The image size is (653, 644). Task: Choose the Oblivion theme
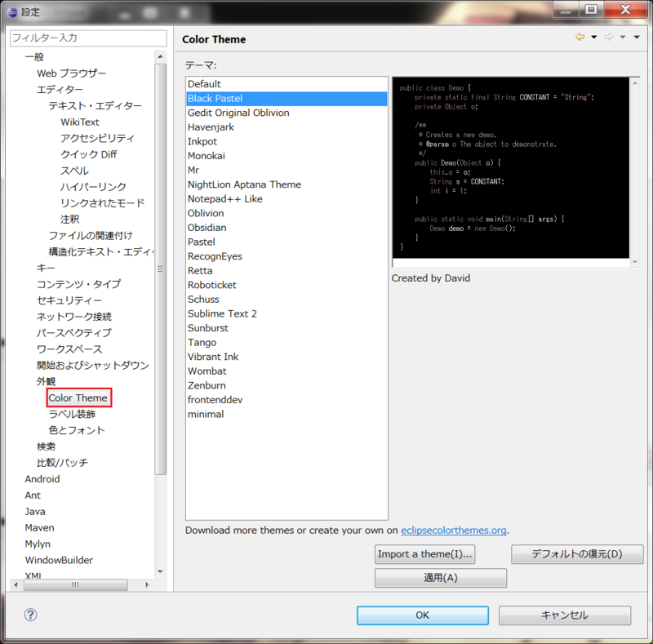[287, 213]
